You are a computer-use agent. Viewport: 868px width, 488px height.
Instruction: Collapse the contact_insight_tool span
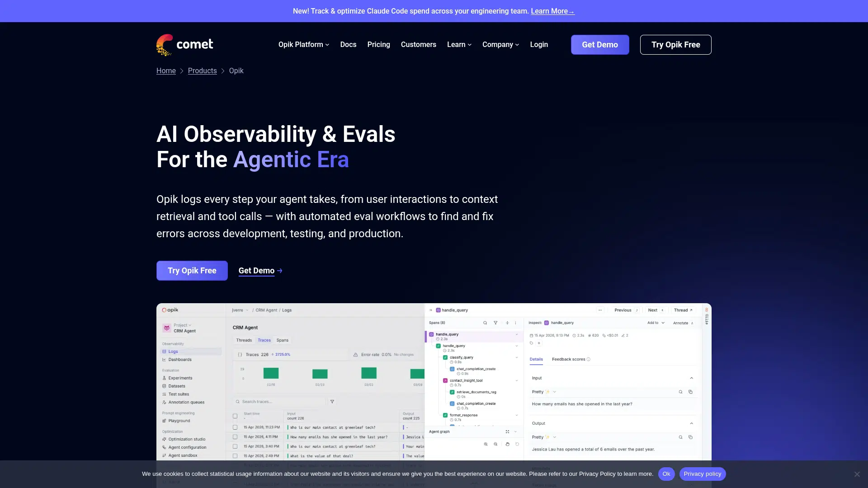coord(517,380)
